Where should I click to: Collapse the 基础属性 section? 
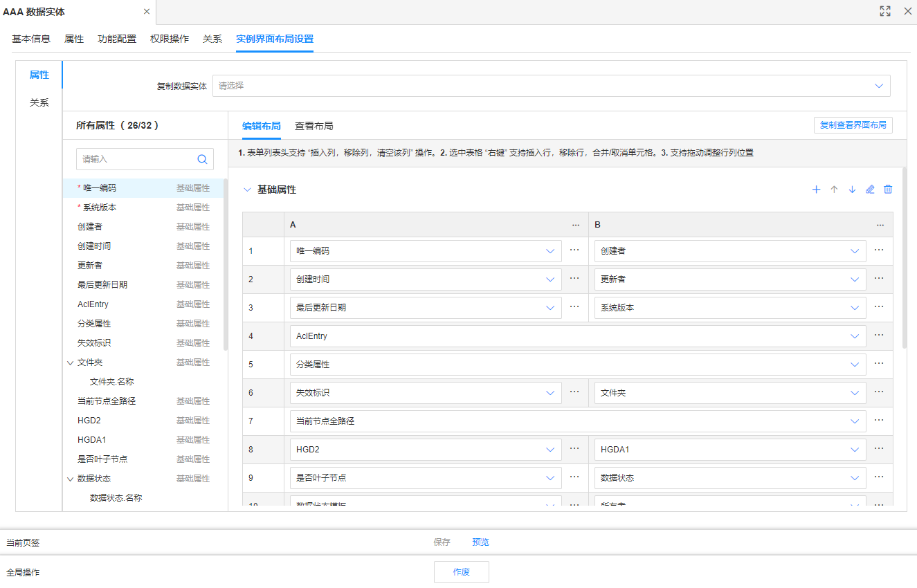tap(247, 190)
